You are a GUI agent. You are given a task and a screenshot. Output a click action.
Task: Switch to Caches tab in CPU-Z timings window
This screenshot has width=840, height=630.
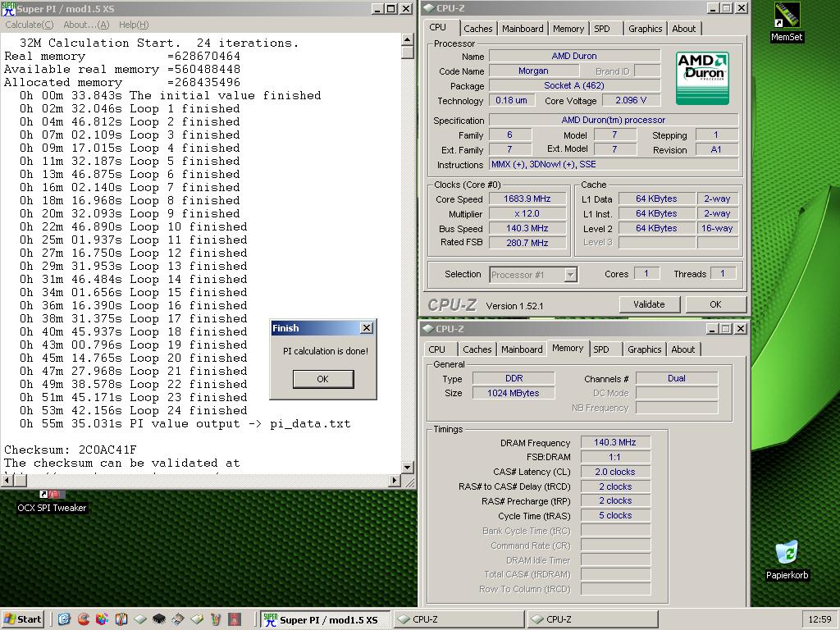[x=477, y=349]
